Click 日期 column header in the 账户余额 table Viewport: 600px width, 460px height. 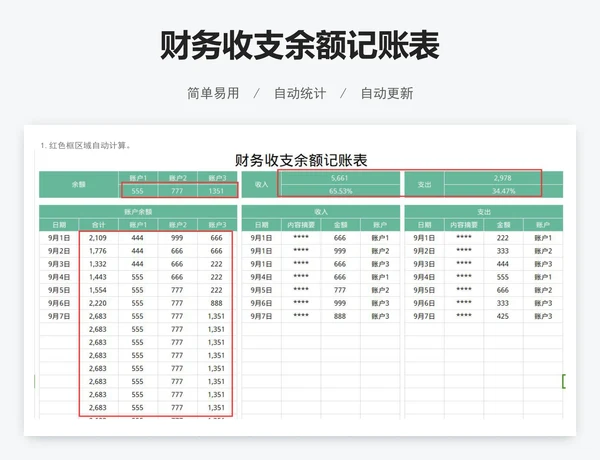pyautogui.click(x=59, y=225)
